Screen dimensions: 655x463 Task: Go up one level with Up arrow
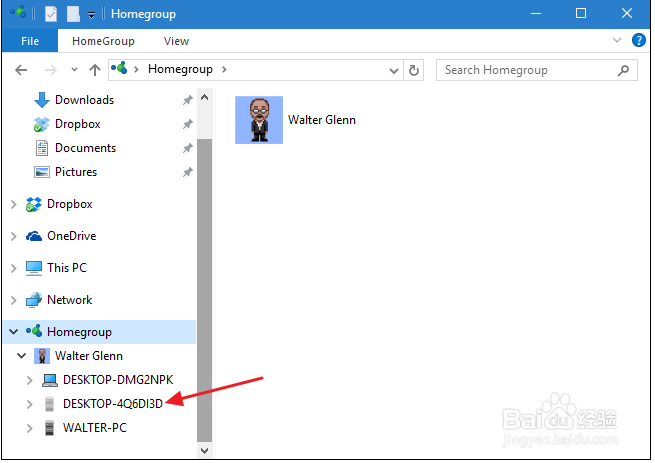pyautogui.click(x=95, y=70)
